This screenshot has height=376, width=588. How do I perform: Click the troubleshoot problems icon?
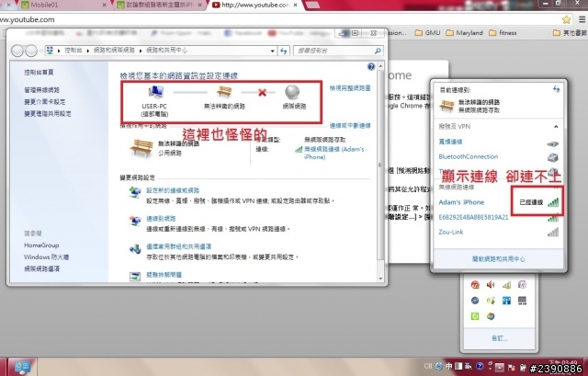point(135,277)
